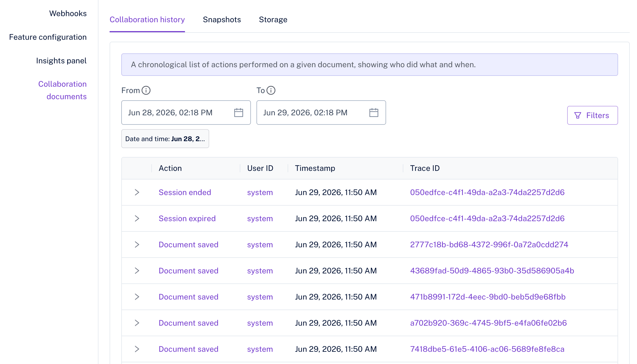The image size is (637, 364).
Task: Click system user ID in row with trace 471b8991
Action: point(260,297)
